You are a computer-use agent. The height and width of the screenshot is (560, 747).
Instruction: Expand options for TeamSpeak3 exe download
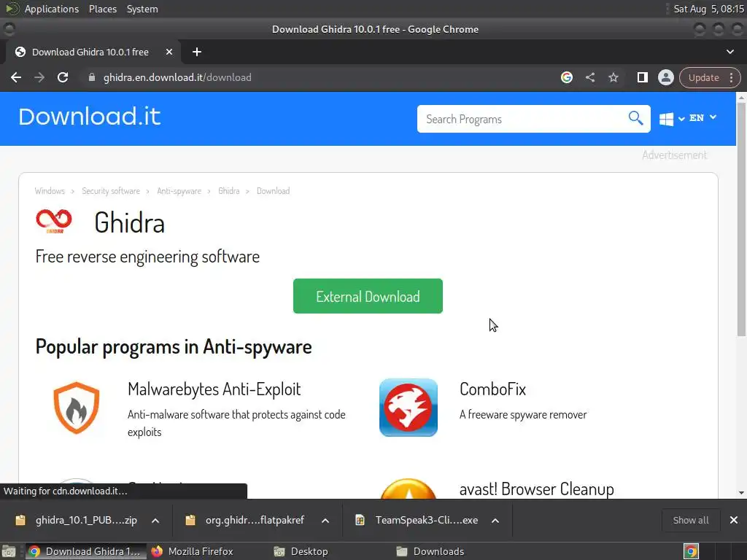coord(495,521)
